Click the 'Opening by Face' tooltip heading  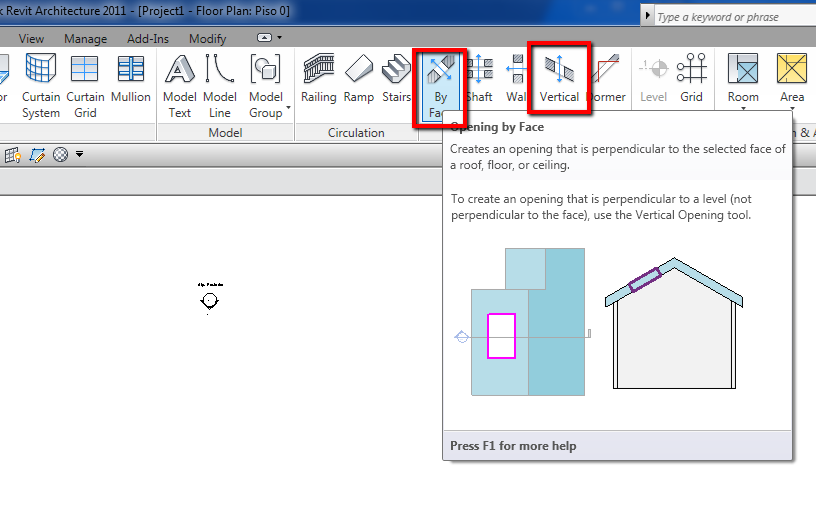(x=498, y=127)
